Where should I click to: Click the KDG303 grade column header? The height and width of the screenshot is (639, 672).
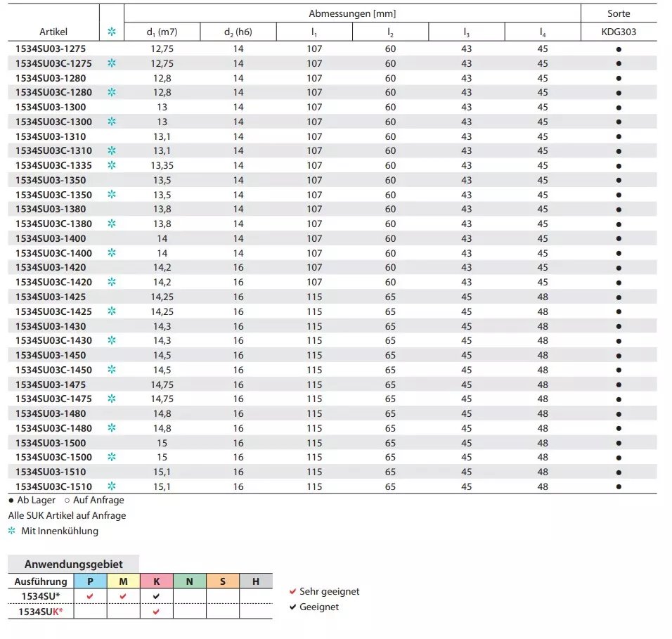coord(619,32)
